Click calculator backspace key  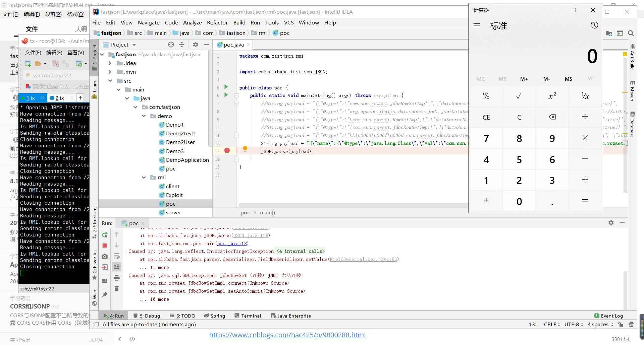552,117
